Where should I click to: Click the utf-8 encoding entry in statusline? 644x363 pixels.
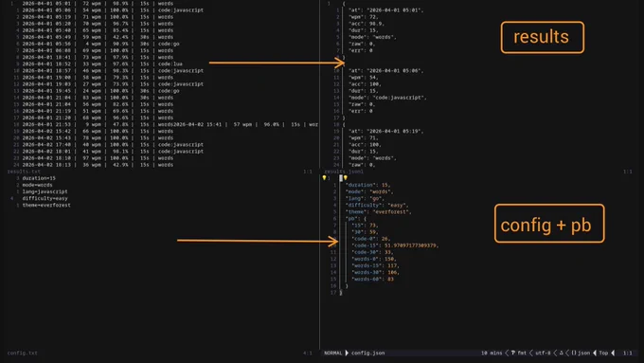pos(543,353)
